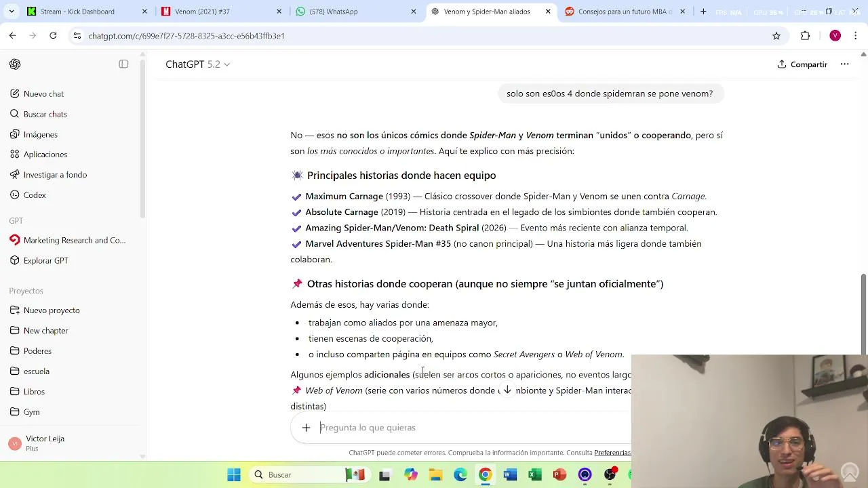Open PowerPoint from the taskbar
Viewport: 868px width, 488px height.
(559, 475)
